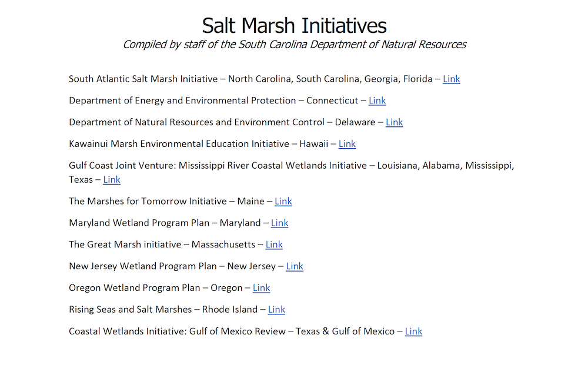
Task: Click the text 'Kawainui Marsh Environmental Education Initiative'
Action: point(179,145)
